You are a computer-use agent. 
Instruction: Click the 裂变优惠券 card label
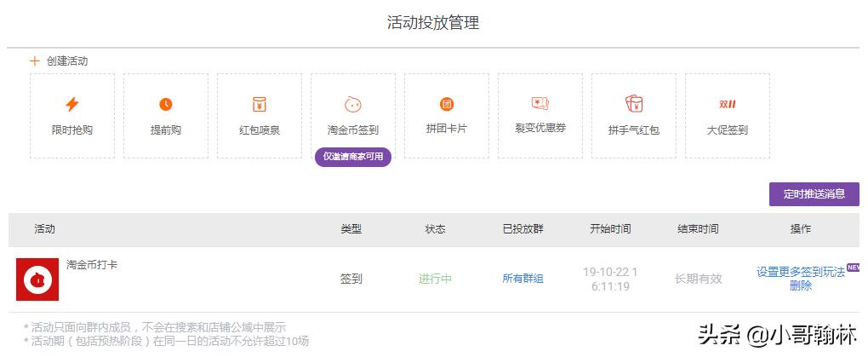(540, 128)
